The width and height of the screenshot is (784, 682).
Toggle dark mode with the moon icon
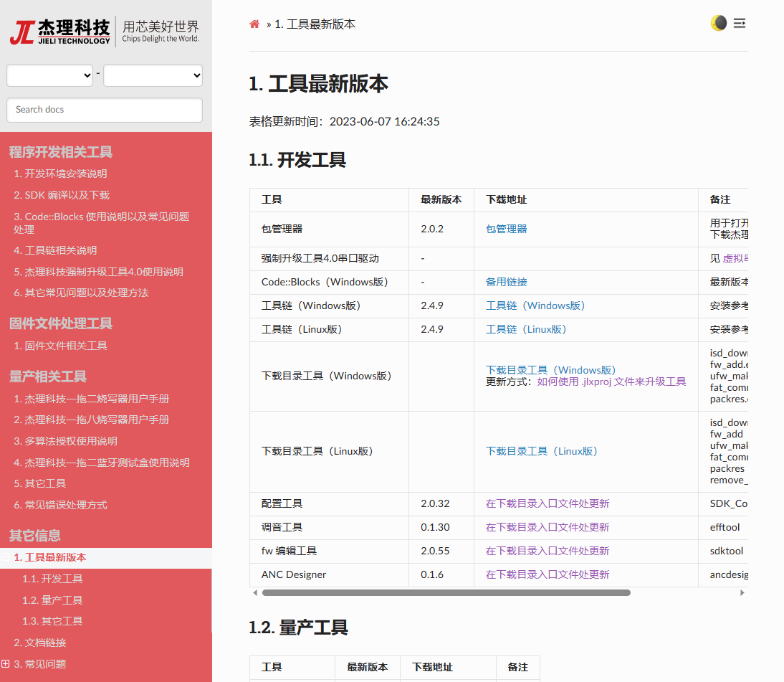(719, 23)
